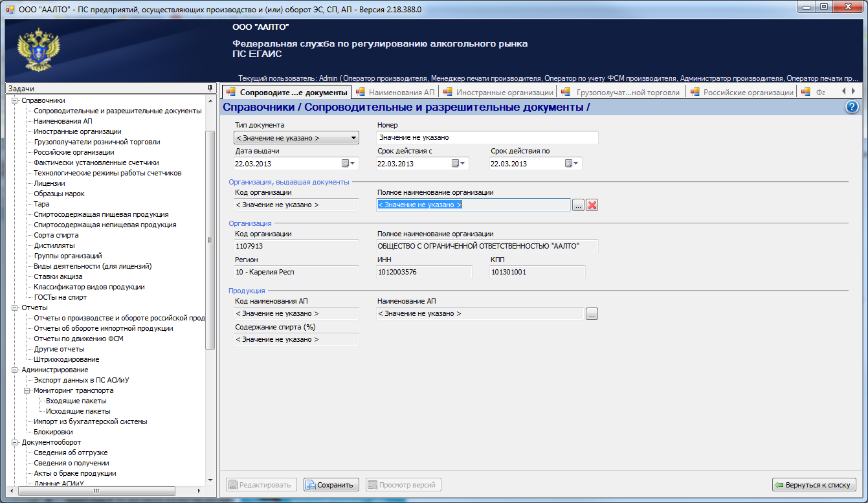The image size is (868, 503).
Task: Switch to Грузополучатели розничной торговли tab
Action: coord(621,92)
